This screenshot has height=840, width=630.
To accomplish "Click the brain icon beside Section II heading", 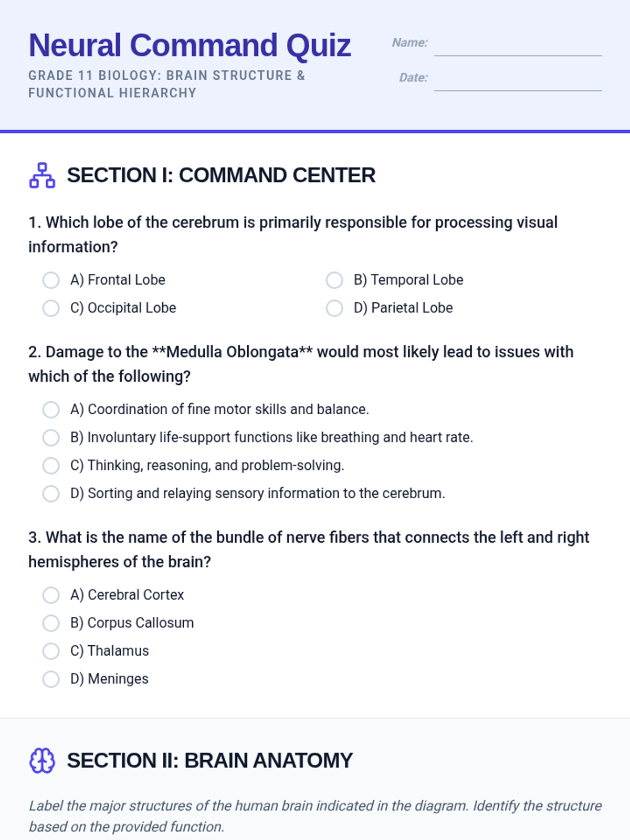I will point(42,760).
